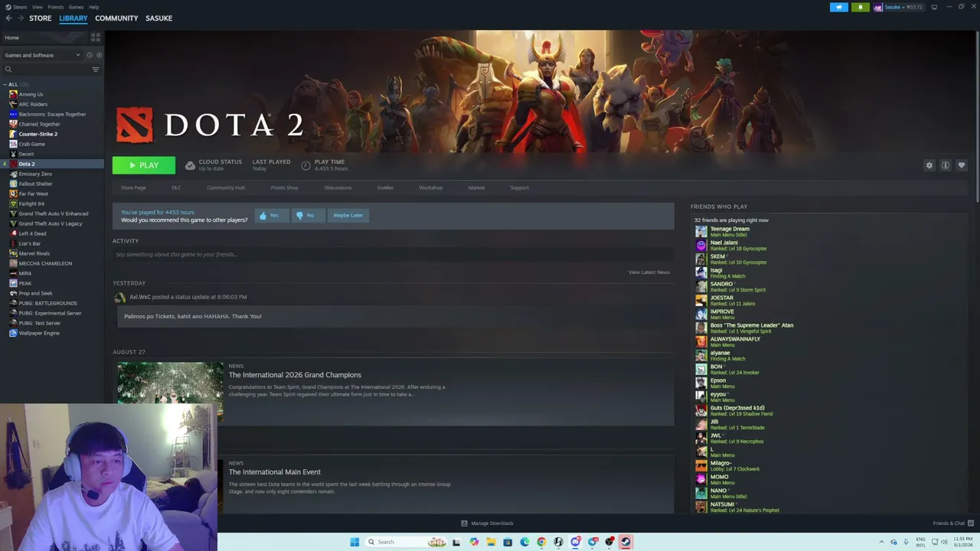
Task: Open Discord from the taskbar
Action: pos(576,542)
